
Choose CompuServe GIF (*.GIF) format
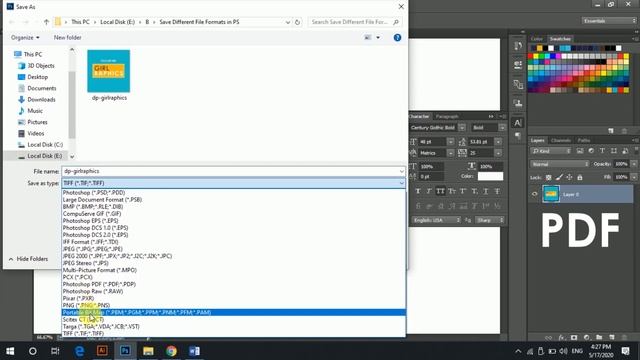coord(234,214)
